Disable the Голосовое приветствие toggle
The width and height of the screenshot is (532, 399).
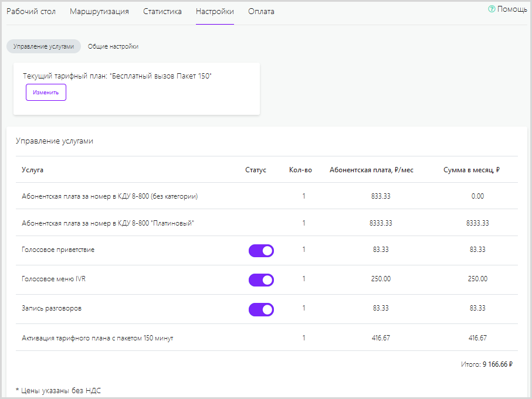click(261, 251)
